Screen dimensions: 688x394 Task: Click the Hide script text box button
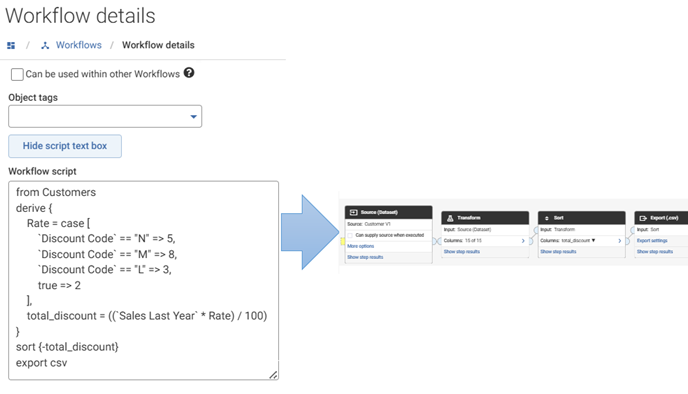(65, 146)
